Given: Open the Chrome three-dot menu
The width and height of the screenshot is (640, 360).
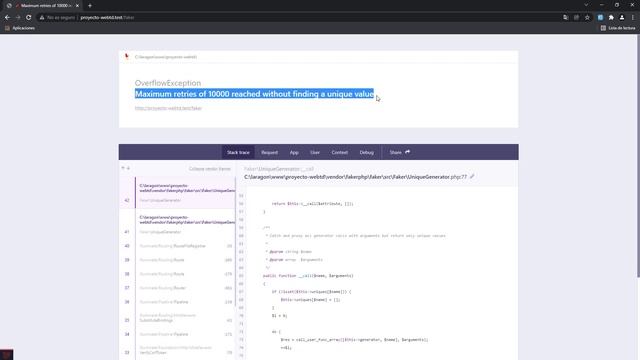Looking at the screenshot, I should pyautogui.click(x=633, y=18).
